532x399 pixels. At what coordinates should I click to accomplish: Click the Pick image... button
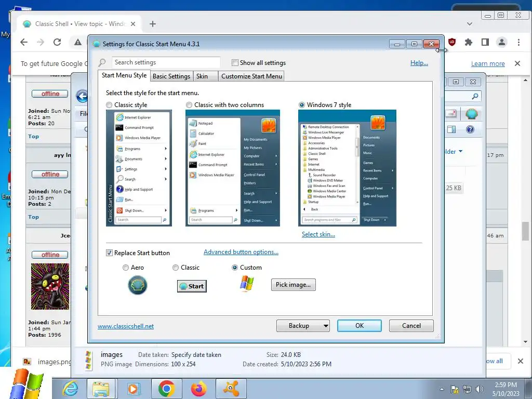coord(293,285)
